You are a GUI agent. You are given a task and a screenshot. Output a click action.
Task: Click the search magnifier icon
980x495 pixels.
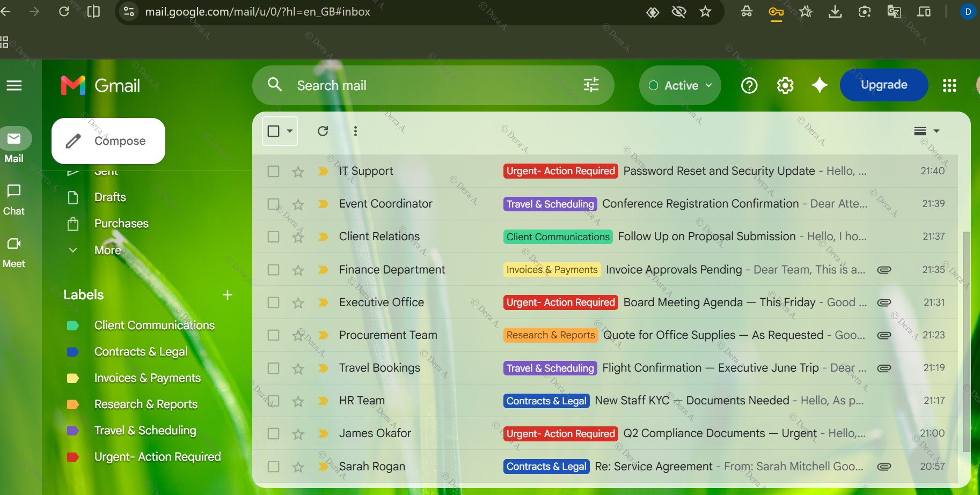(x=275, y=85)
